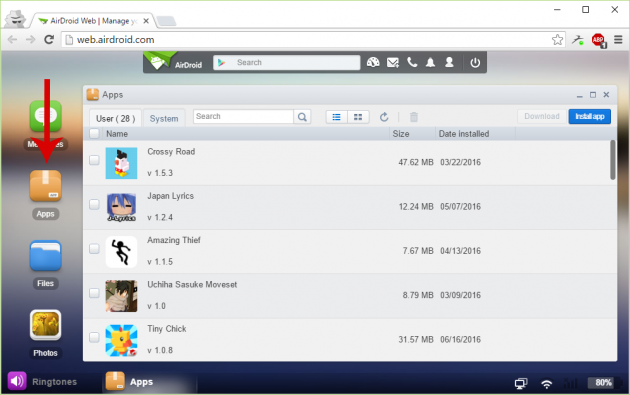Click the 'Crossy Road' name text
The image size is (630, 395).
click(x=171, y=152)
